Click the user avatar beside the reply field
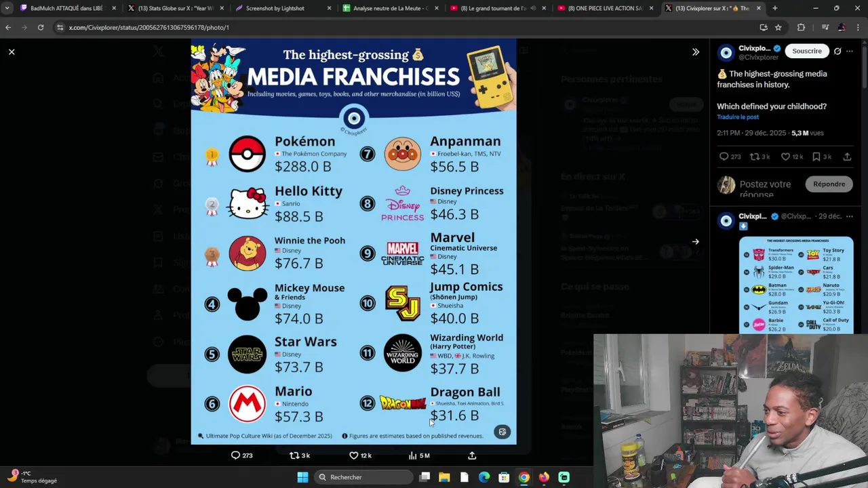The width and height of the screenshot is (868, 488). click(x=726, y=184)
